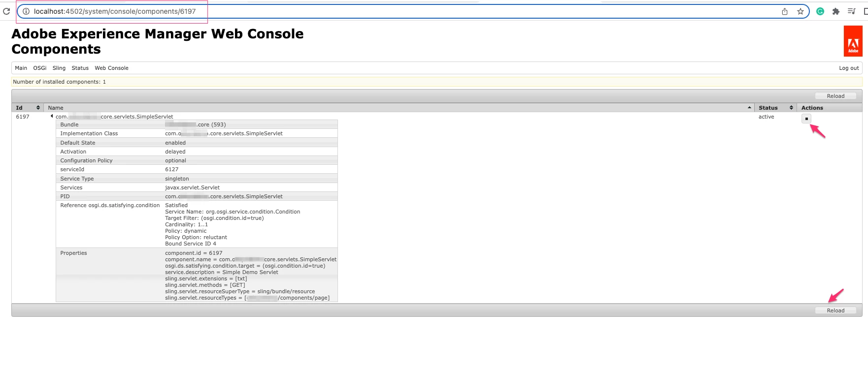Image resolution: width=868 pixels, height=368 pixels.
Task: Click the component id 6197 cell
Action: (23, 117)
